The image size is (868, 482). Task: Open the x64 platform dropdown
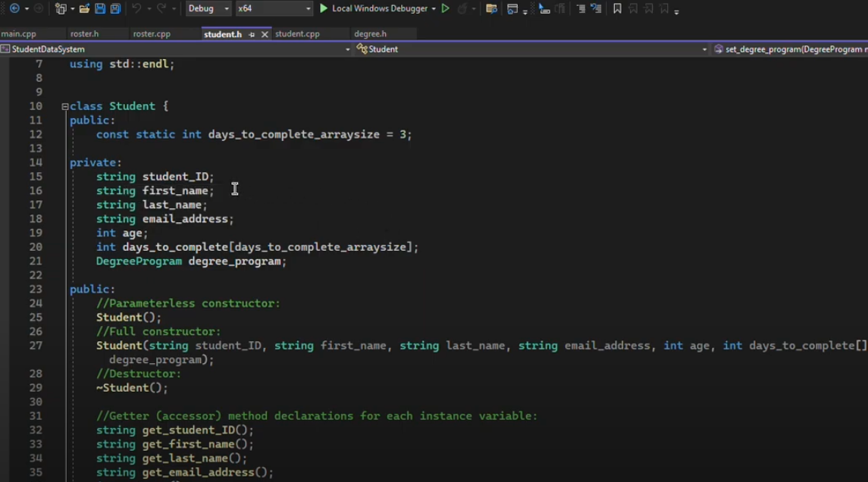point(274,8)
